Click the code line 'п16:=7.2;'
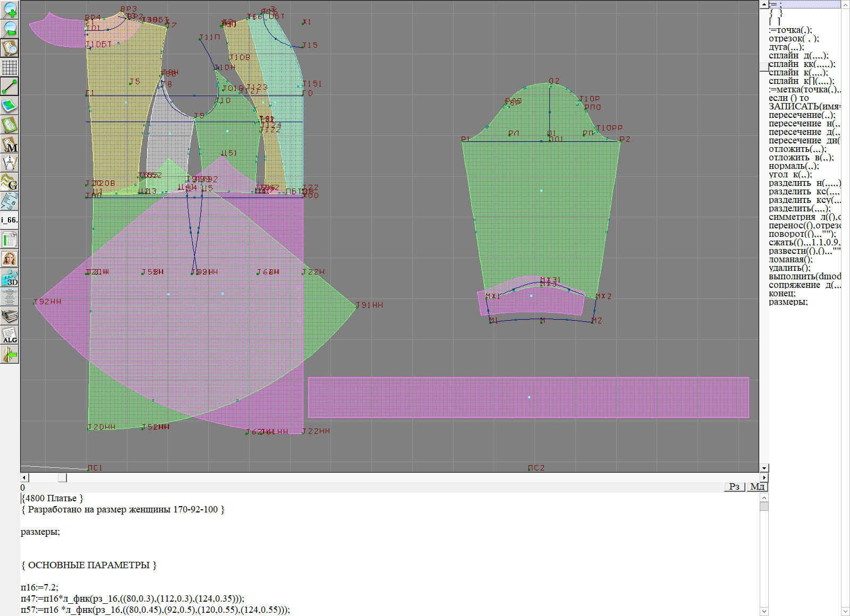Viewport: 850px width, 616px height. click(x=40, y=587)
